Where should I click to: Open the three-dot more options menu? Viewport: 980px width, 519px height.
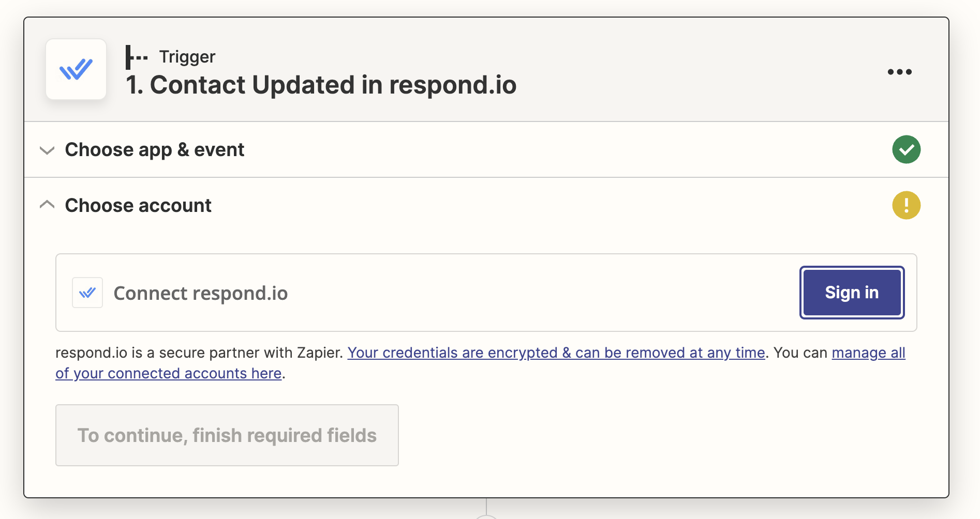click(x=899, y=72)
